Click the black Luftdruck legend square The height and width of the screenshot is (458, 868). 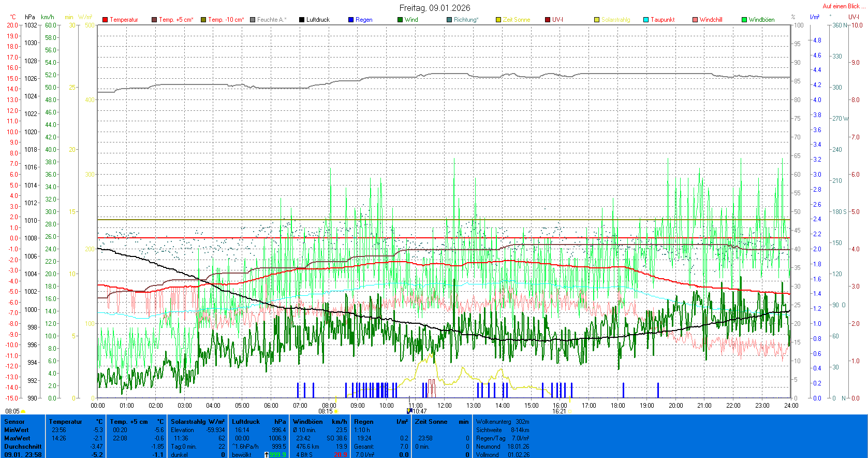pyautogui.click(x=302, y=20)
